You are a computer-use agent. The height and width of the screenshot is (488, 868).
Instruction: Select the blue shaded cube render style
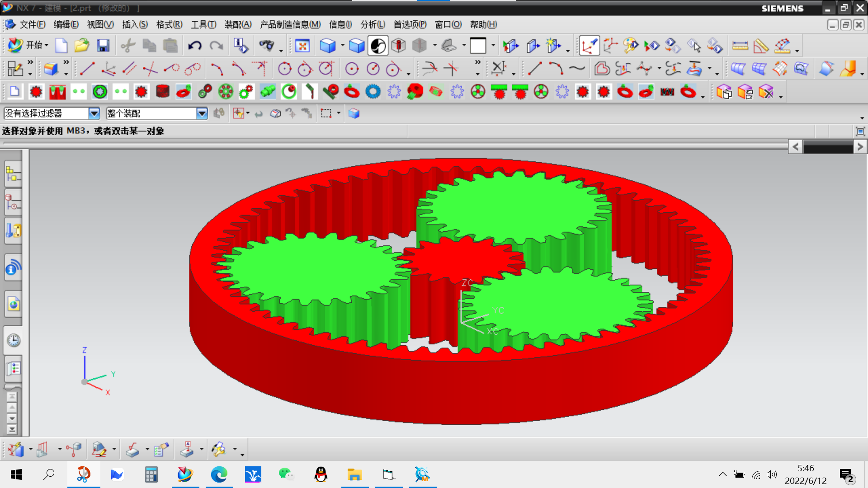coord(328,46)
